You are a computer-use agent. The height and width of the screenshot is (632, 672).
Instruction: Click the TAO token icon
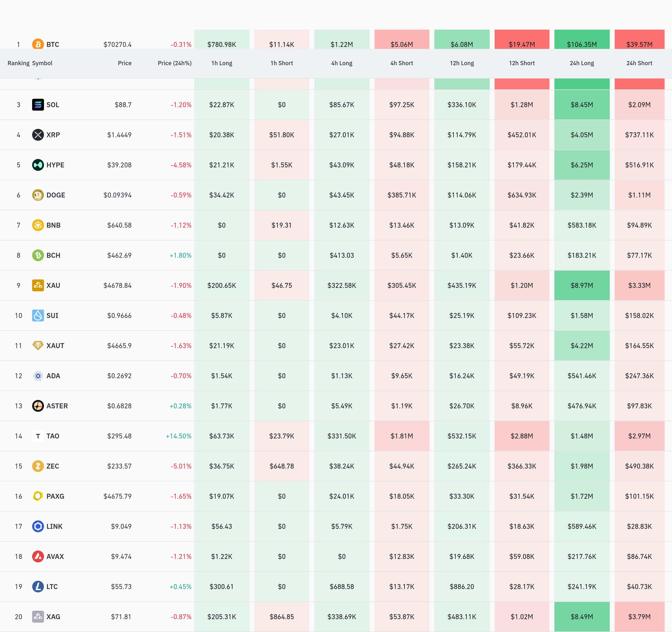click(38, 436)
